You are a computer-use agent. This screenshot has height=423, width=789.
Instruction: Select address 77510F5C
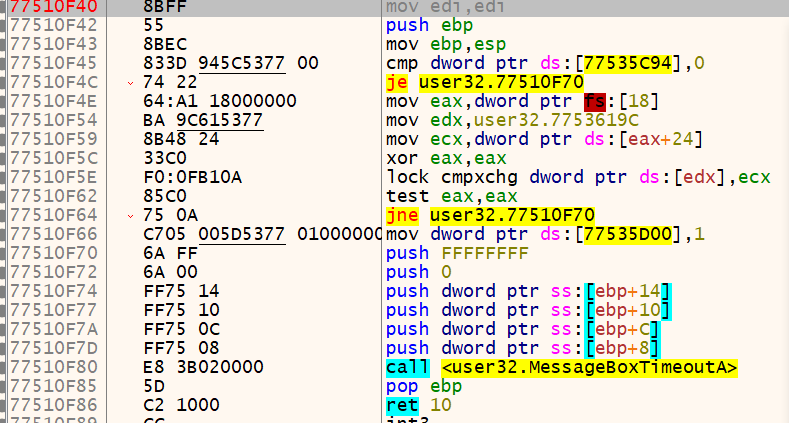pyautogui.click(x=54, y=158)
